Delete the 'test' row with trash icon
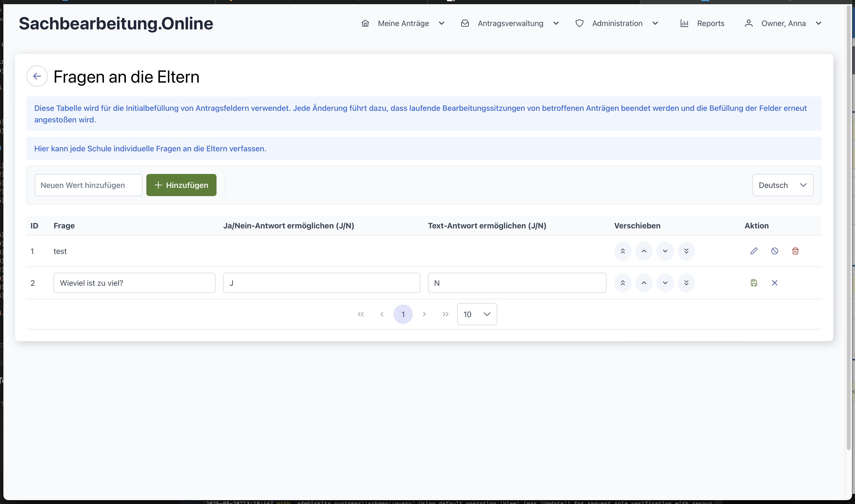Image resolution: width=855 pixels, height=504 pixels. click(795, 251)
